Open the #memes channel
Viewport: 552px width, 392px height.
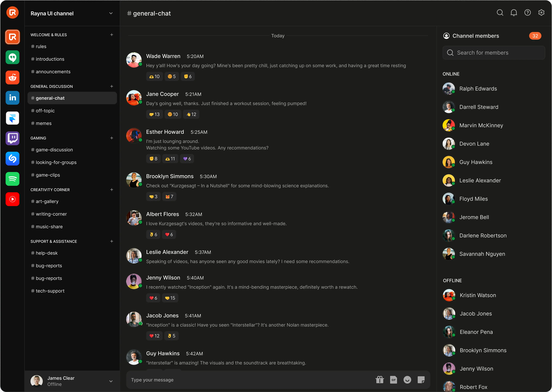coord(43,123)
